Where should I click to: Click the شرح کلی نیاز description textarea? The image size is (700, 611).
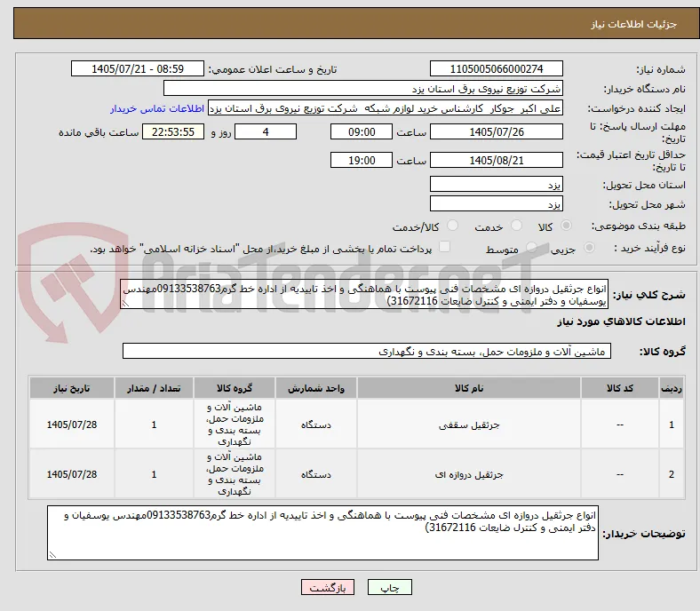click(x=364, y=295)
